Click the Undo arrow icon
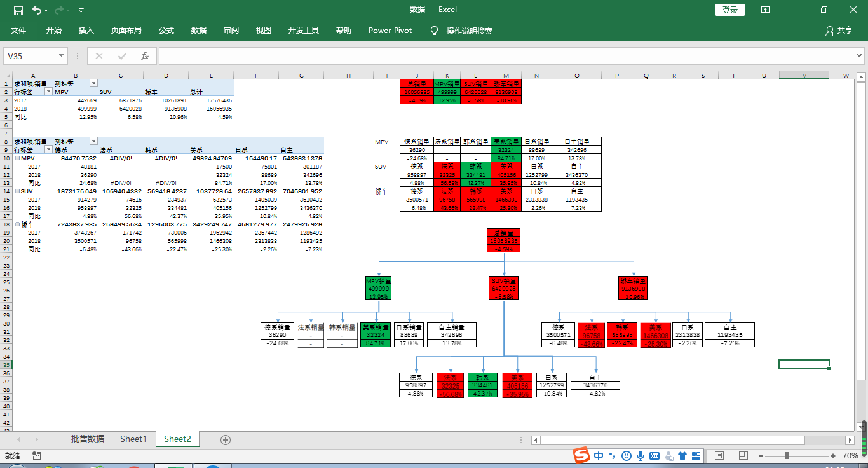 (x=36, y=10)
